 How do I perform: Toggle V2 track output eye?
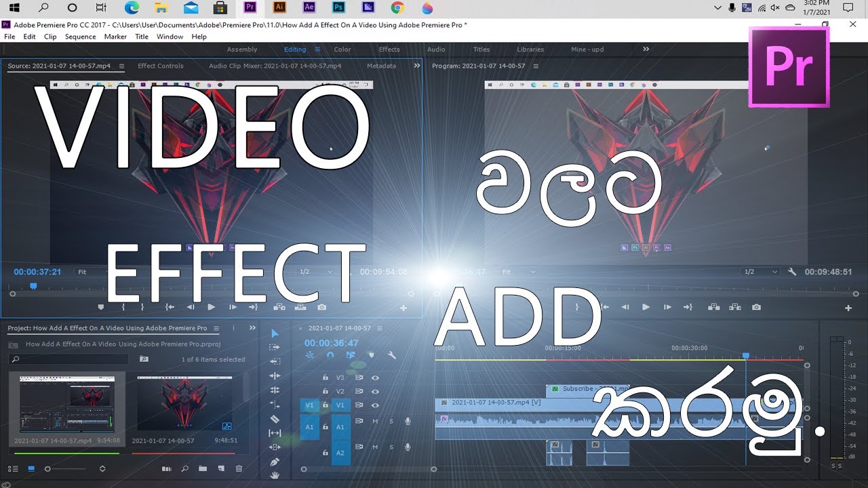pyautogui.click(x=375, y=391)
